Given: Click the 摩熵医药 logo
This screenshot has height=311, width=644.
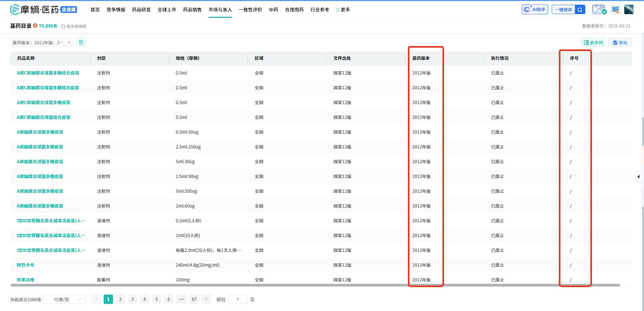Looking at the screenshot, I should pos(44,9).
